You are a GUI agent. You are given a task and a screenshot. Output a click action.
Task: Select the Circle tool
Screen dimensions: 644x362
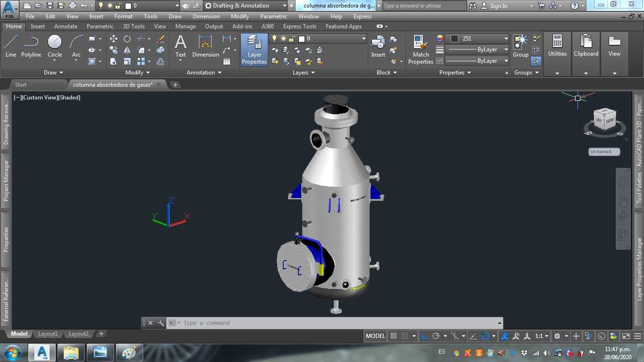pos(55,46)
